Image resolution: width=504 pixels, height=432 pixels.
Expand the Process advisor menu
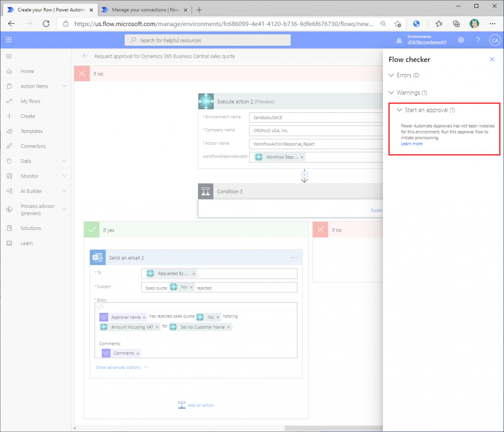64,209
